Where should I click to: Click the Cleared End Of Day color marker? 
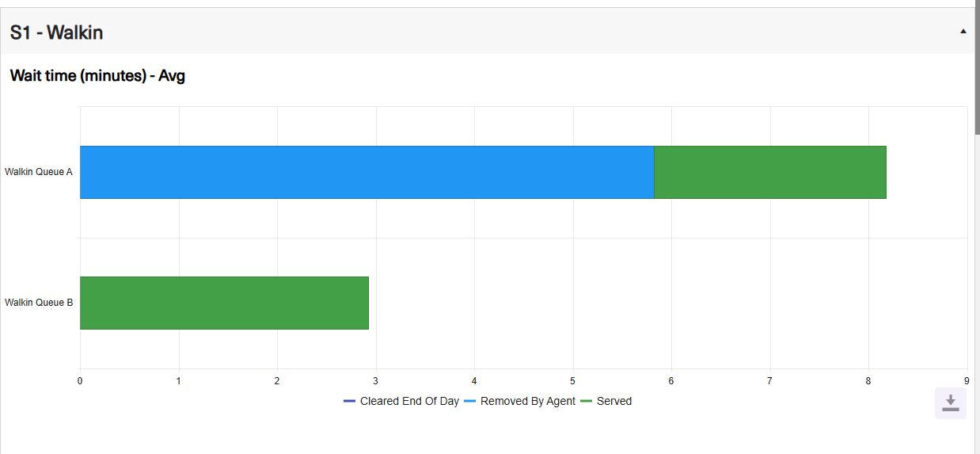pos(350,401)
